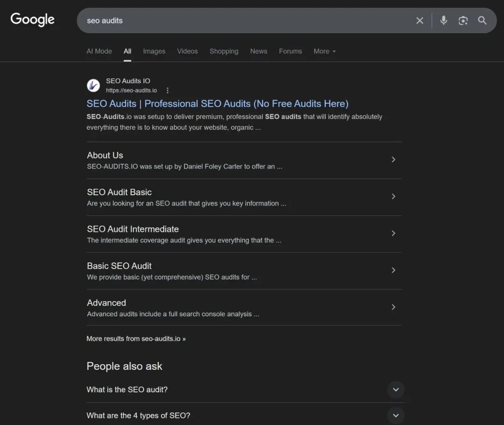Image resolution: width=504 pixels, height=425 pixels.
Task: Click the SEO Audits IO site favicon
Action: click(x=93, y=85)
